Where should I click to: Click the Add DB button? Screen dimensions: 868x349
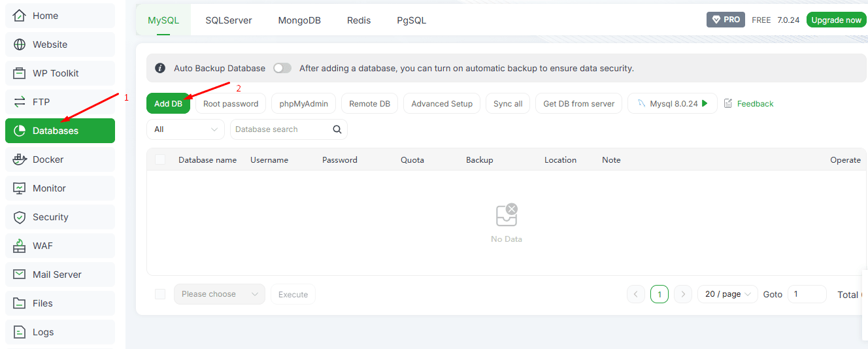coord(168,103)
